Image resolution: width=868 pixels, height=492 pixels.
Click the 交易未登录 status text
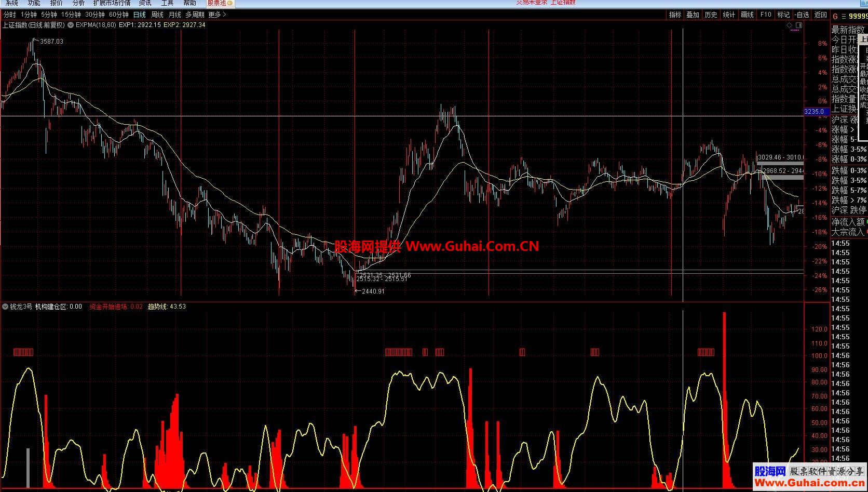pos(531,3)
